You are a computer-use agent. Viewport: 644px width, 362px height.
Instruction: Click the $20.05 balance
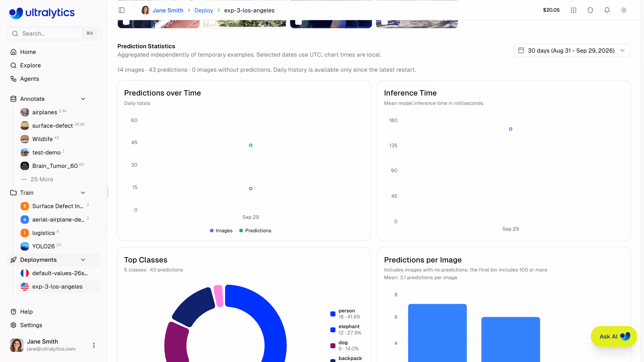click(x=551, y=10)
